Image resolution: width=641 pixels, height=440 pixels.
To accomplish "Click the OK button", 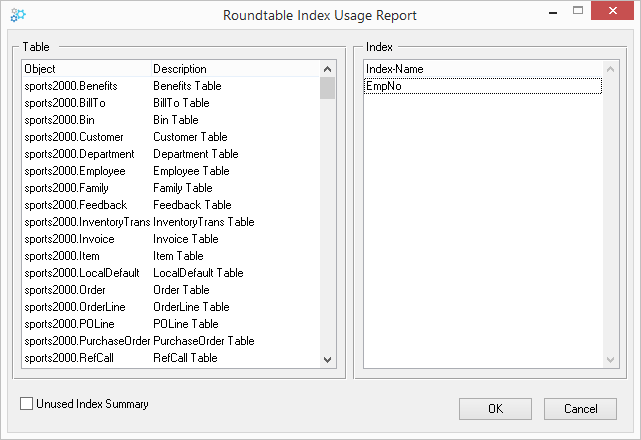I will [x=495, y=409].
